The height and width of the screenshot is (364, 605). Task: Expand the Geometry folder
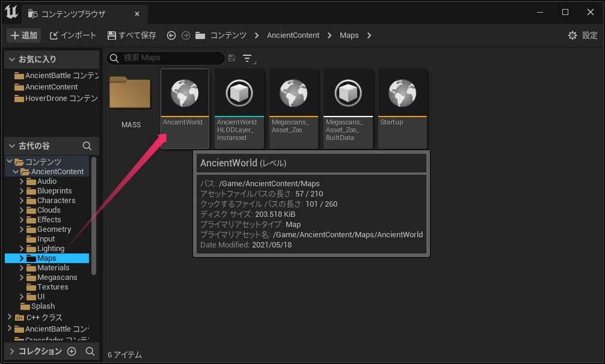22,229
